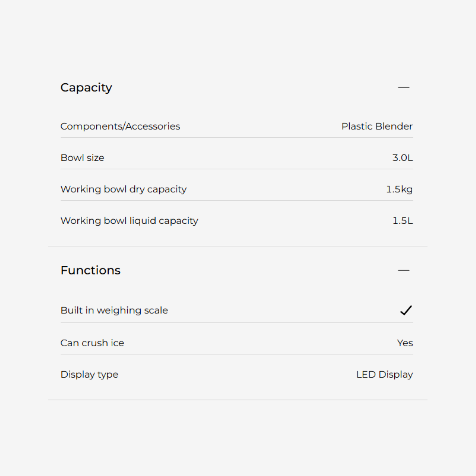The width and height of the screenshot is (476, 476).
Task: Collapse the Functions section with minus icon
Action: (x=403, y=270)
